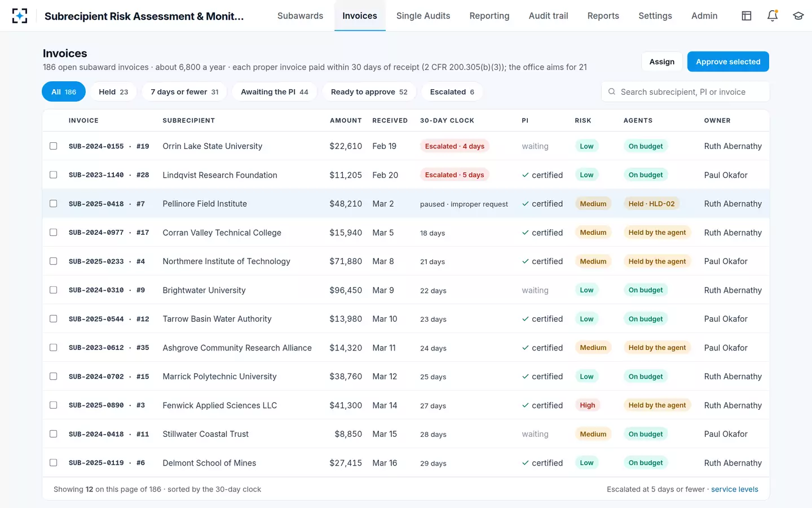Screen dimensions: 812x508
Task: Focus the search subrecipient field
Action: tap(686, 91)
